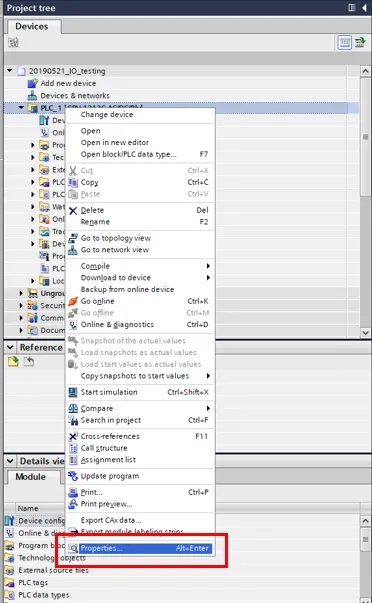
Task: Click the Name column header
Action: tap(28, 508)
